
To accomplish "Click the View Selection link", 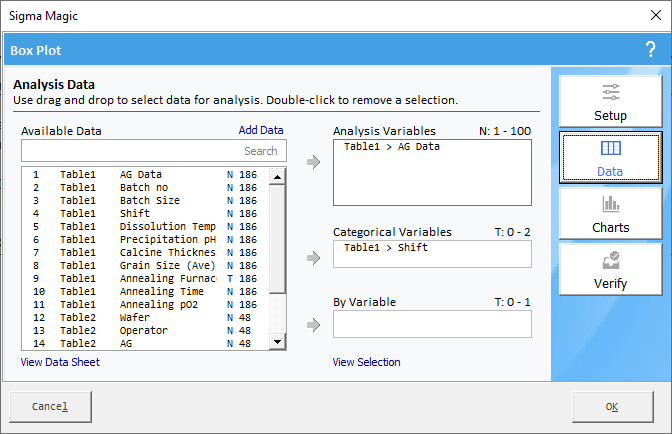I will [366, 362].
